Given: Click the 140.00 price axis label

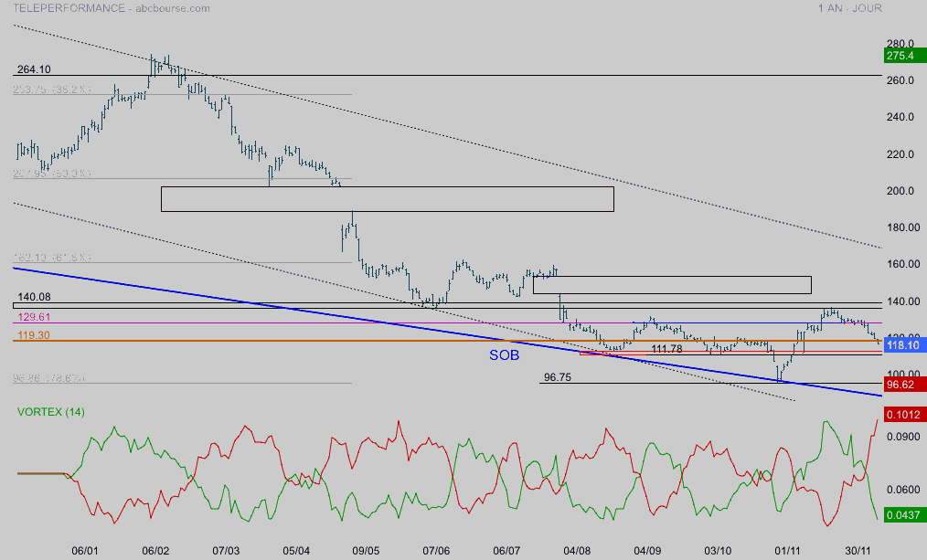Looking at the screenshot, I should tap(902, 301).
